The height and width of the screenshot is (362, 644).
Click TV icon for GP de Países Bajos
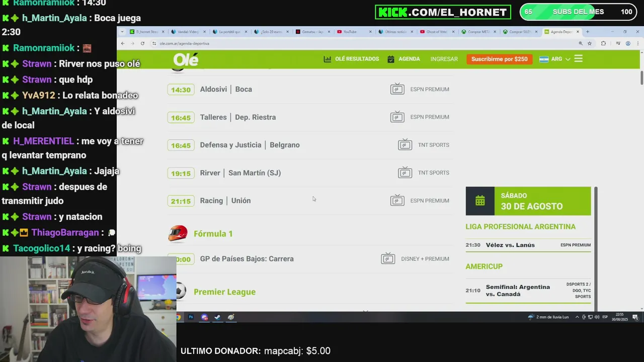pos(388,258)
